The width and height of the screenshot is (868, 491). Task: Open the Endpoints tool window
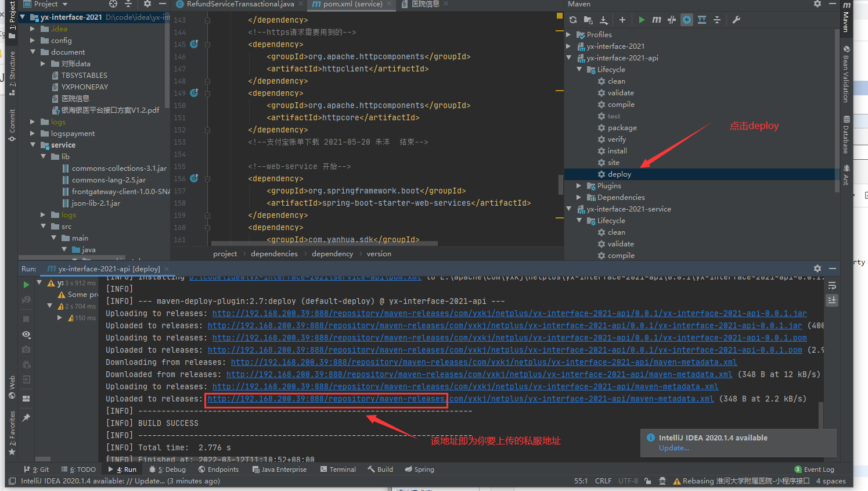219,470
